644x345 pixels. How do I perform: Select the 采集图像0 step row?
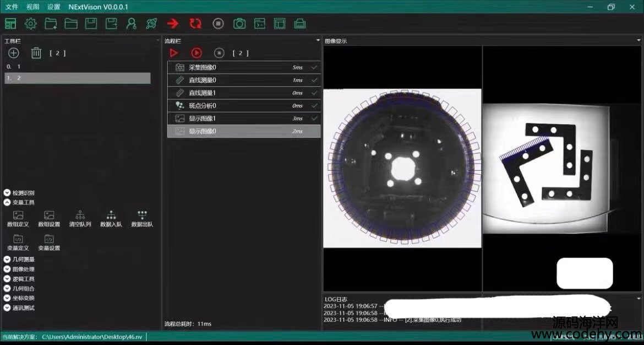pyautogui.click(x=244, y=67)
